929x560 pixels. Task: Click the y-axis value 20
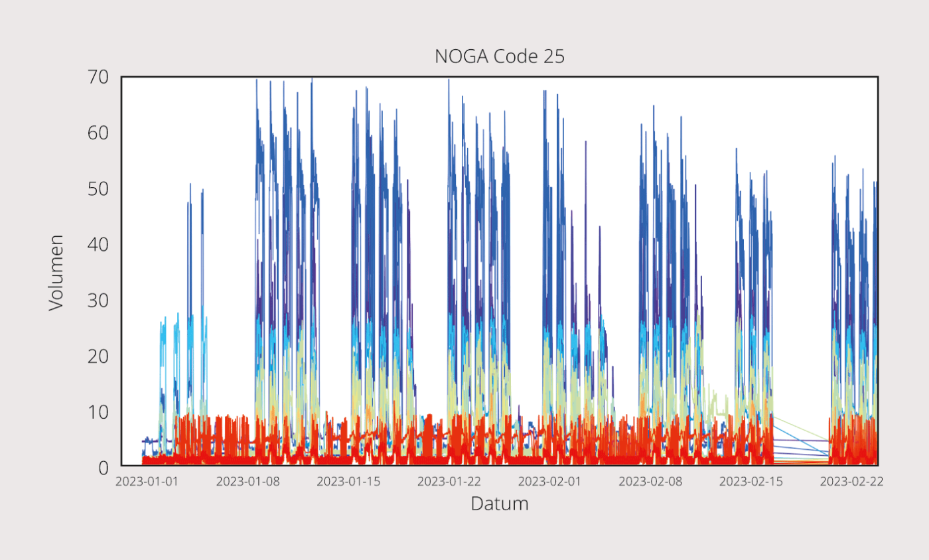(98, 356)
